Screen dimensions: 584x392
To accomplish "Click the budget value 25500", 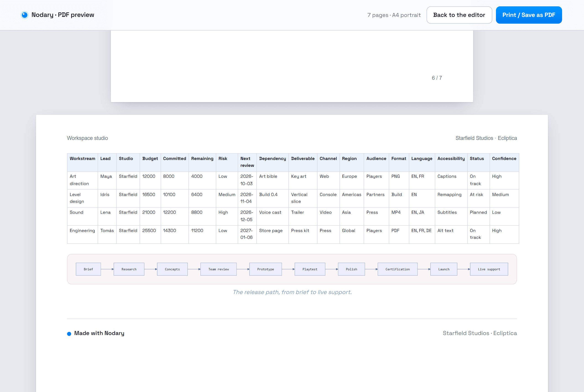I will [x=149, y=230].
